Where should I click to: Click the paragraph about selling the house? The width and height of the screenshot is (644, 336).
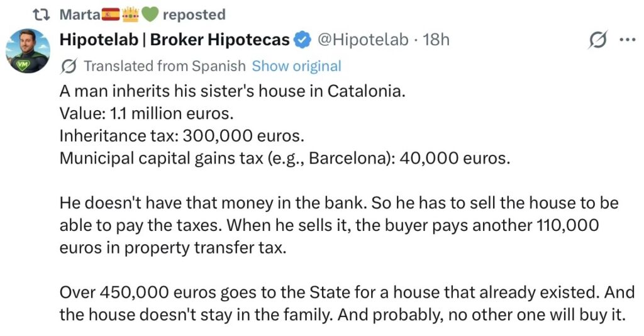(x=338, y=225)
